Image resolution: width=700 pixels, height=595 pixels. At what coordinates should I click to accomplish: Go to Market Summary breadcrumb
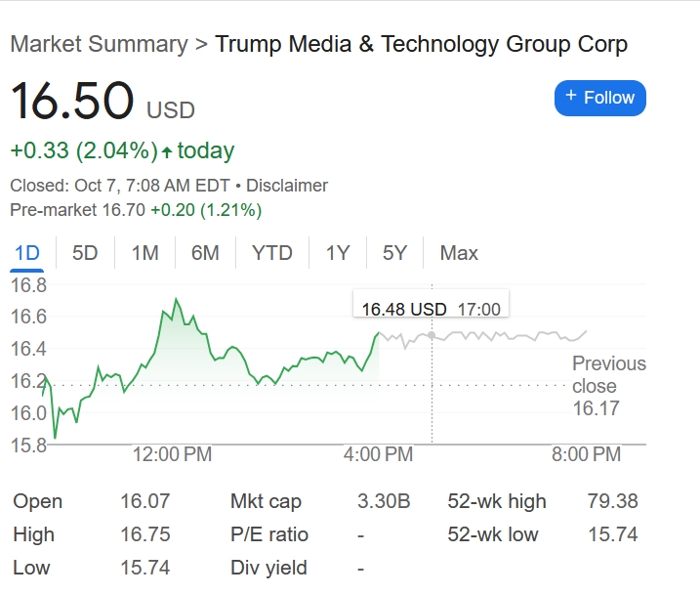(x=98, y=44)
